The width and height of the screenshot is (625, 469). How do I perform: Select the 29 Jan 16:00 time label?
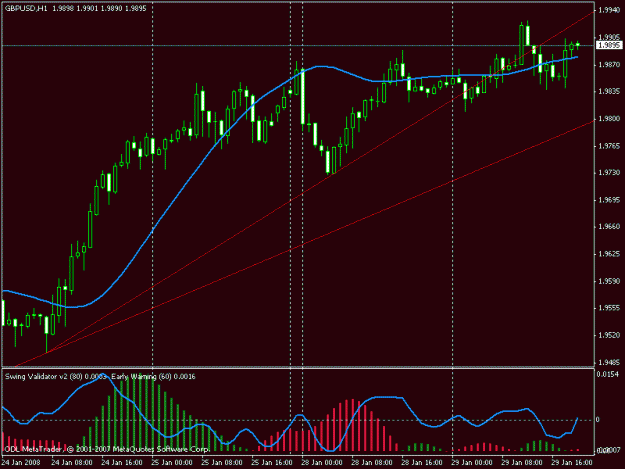coord(572,463)
